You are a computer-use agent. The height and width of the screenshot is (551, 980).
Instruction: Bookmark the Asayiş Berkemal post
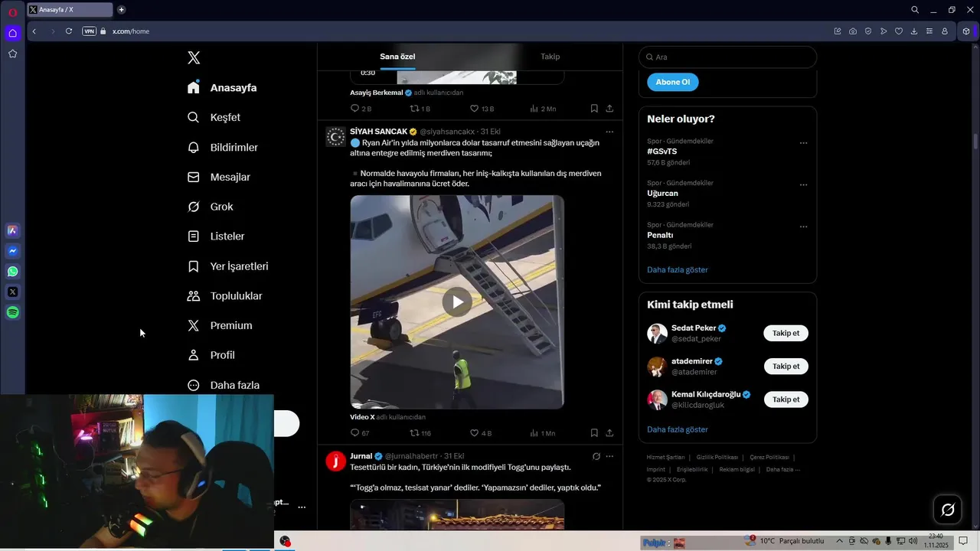pos(594,109)
